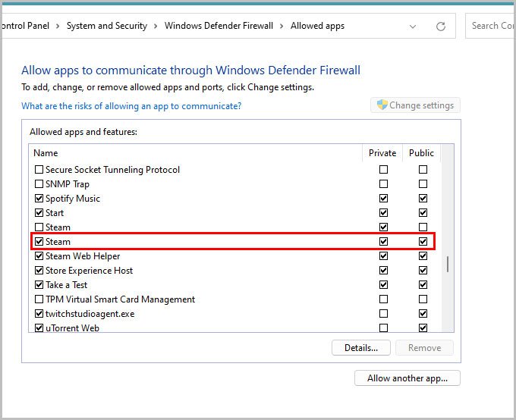Viewport: 516px width, 420px height.
Task: Uncheck Spotify Music name checkbox
Action: click(39, 199)
